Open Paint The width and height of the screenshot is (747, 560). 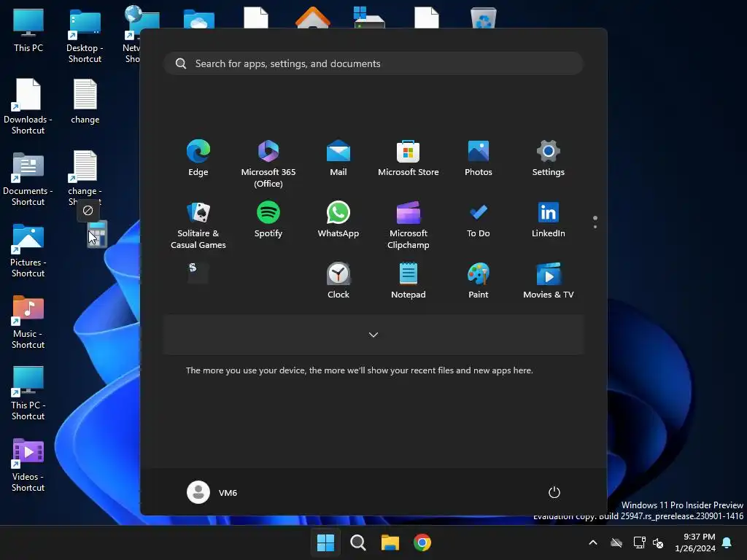479,281
